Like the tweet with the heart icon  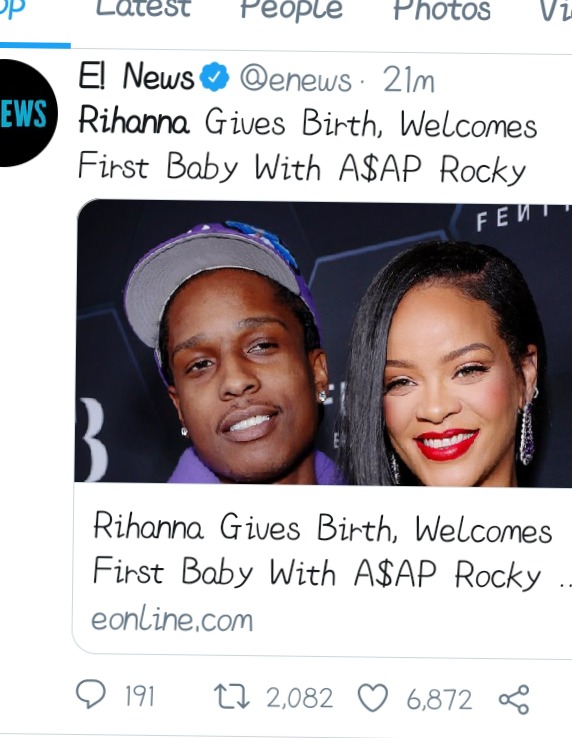tap(373, 698)
